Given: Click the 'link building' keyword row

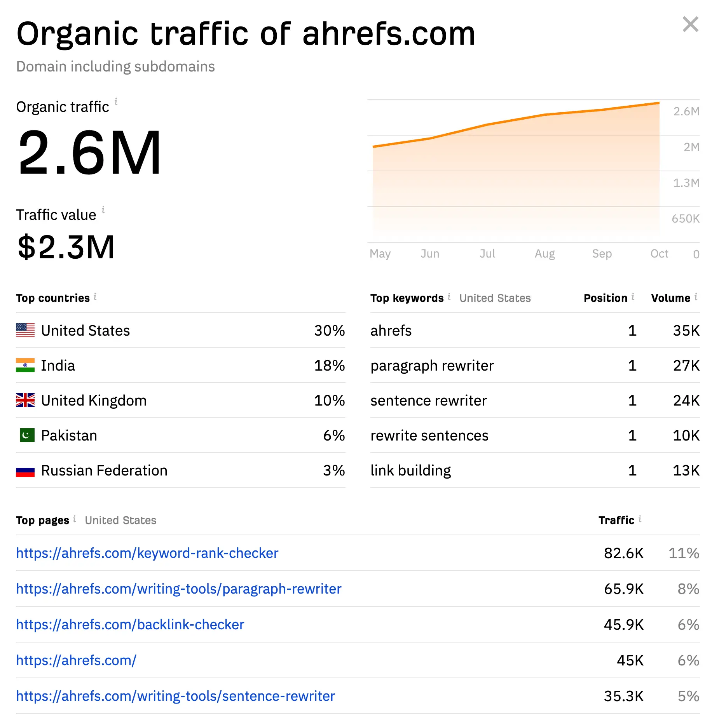Looking at the screenshot, I should pyautogui.click(x=410, y=470).
